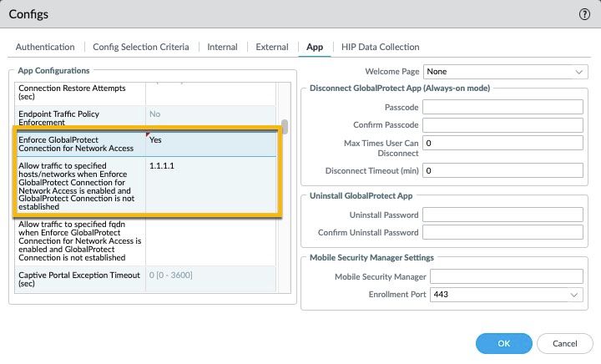Screen dimensions: 601x364
Task: Expand the Welcome Page dropdown
Action: coord(505,72)
